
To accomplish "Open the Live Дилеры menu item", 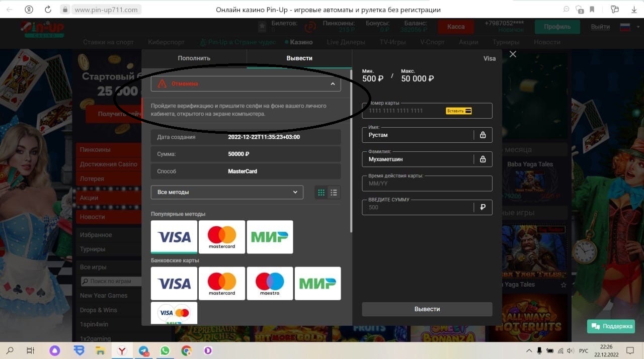I will 346,42.
